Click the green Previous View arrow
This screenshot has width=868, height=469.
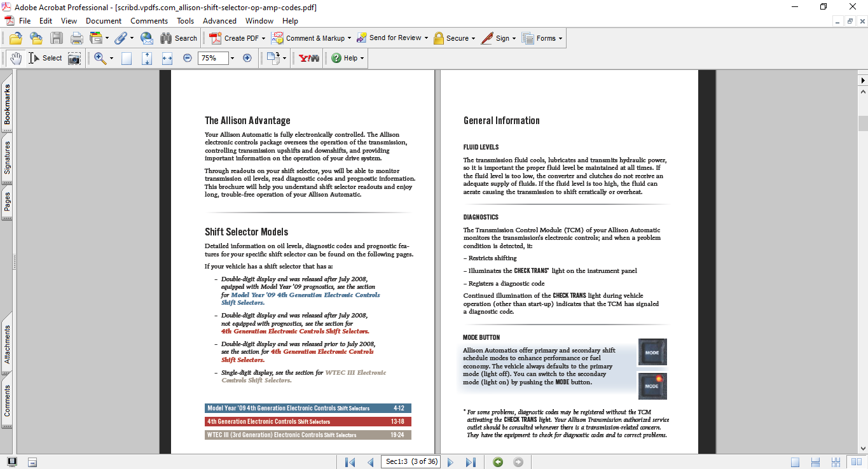(x=498, y=462)
